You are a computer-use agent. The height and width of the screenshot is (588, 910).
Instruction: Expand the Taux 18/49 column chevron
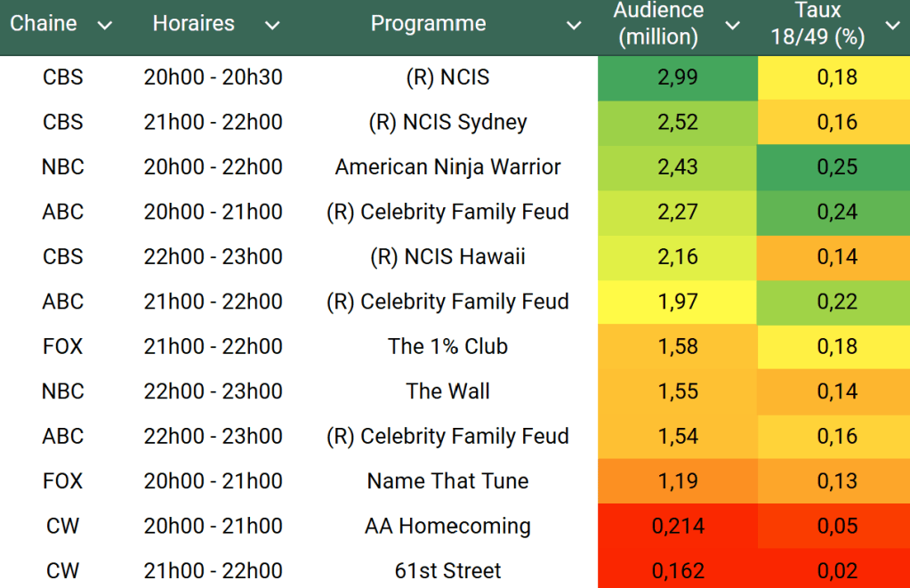coord(892,26)
